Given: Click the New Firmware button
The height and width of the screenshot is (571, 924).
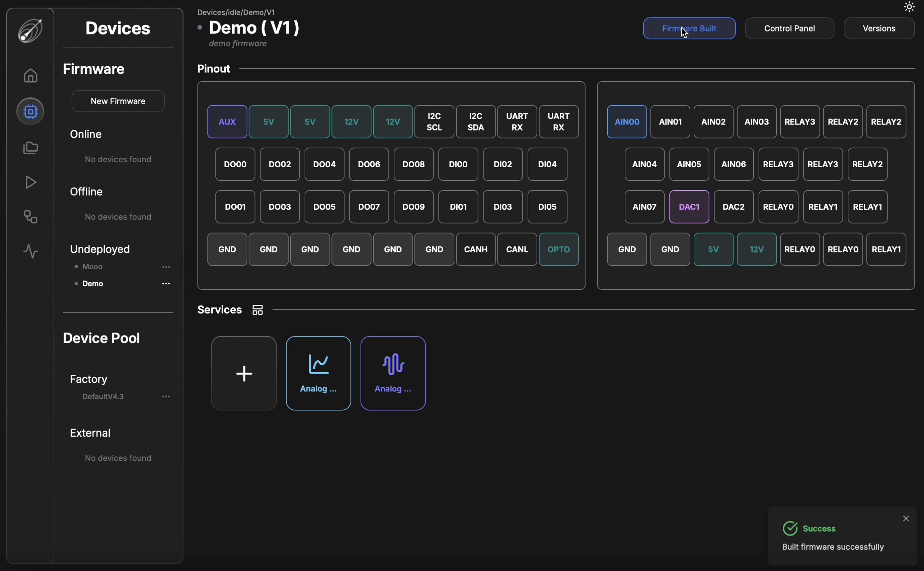Looking at the screenshot, I should tap(118, 101).
